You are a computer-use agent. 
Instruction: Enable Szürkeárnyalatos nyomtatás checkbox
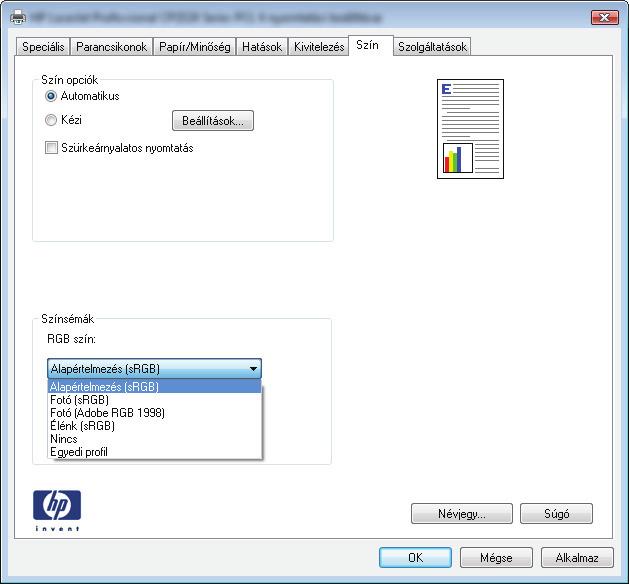point(51,148)
